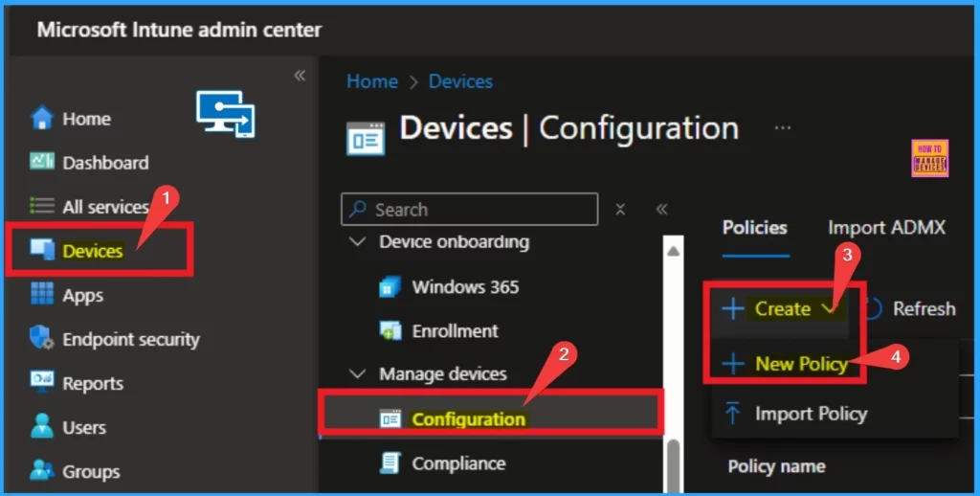The height and width of the screenshot is (496, 980).
Task: Click the Apps grid icon
Action: coord(42,294)
